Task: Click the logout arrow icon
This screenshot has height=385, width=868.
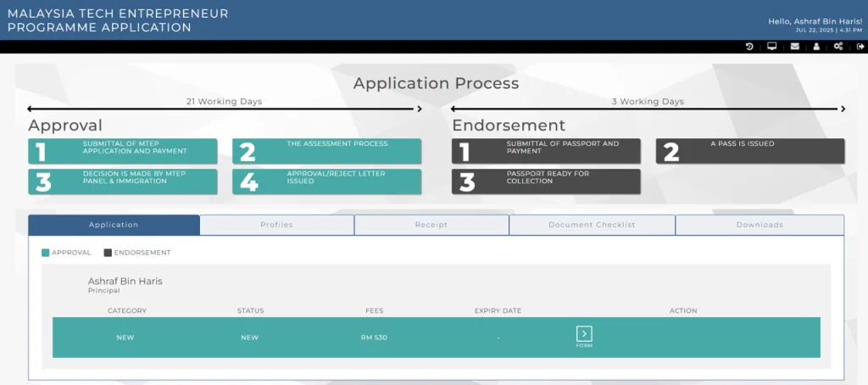Action: point(860,47)
